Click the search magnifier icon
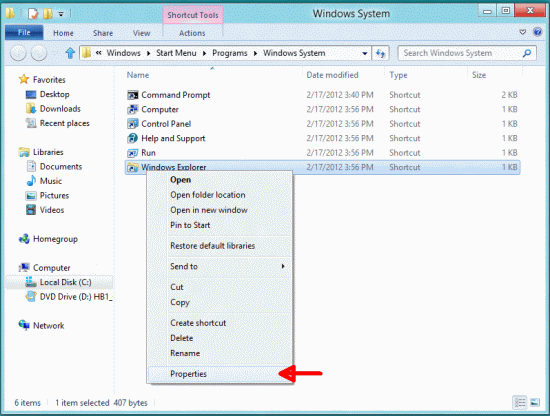Viewport: 550px width, 416px height. [526, 53]
